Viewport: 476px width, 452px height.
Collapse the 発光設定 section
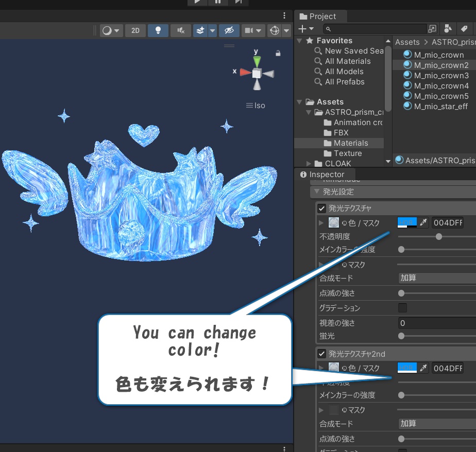317,192
